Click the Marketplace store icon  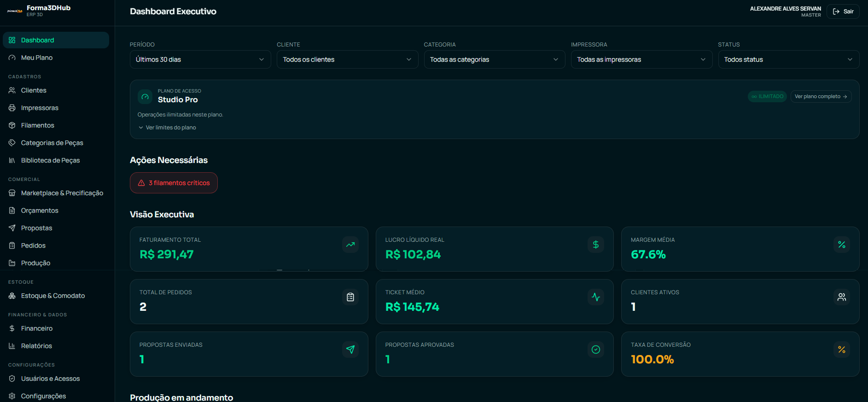click(x=12, y=193)
